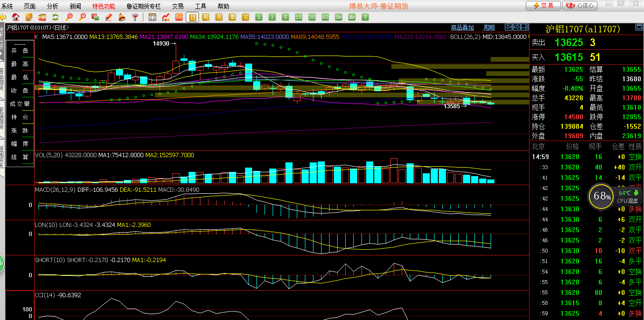Click the filter funnel icon
Image resolution: width=644 pixels, height=320 pixels.
click(135, 17)
